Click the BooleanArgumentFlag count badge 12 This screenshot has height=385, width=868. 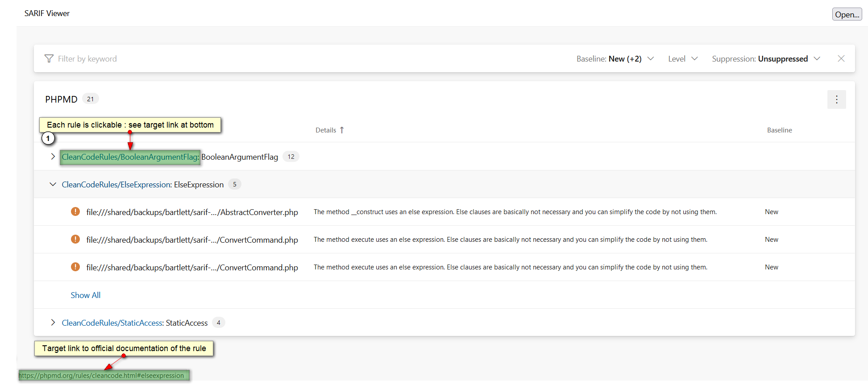click(x=291, y=157)
